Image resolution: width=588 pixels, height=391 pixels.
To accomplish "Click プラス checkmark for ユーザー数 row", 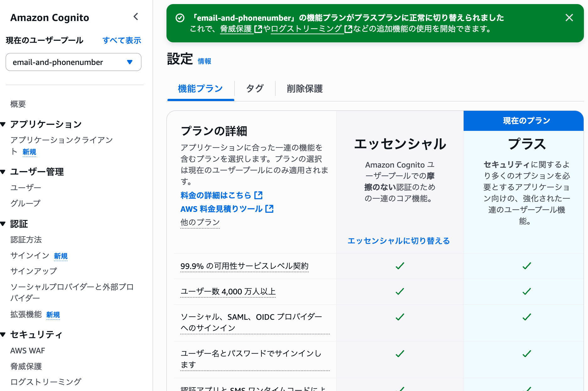I will 527,292.
